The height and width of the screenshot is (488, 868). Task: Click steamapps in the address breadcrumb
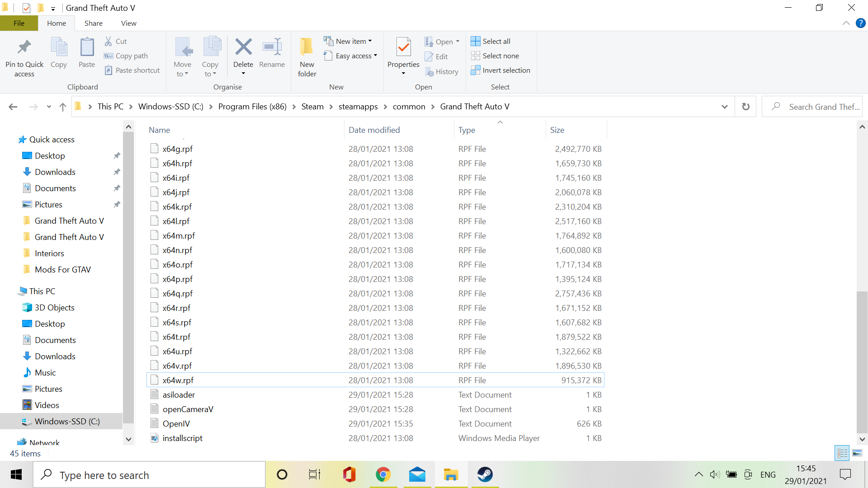pyautogui.click(x=358, y=107)
